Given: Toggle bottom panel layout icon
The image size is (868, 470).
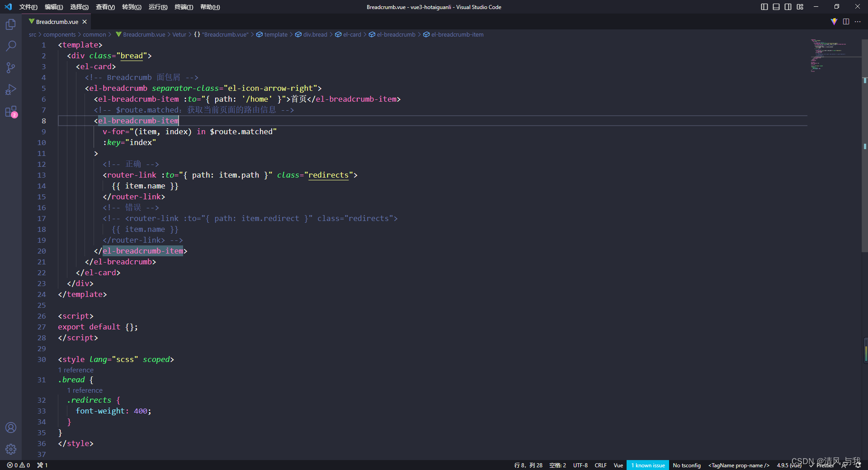Looking at the screenshot, I should (x=776, y=7).
